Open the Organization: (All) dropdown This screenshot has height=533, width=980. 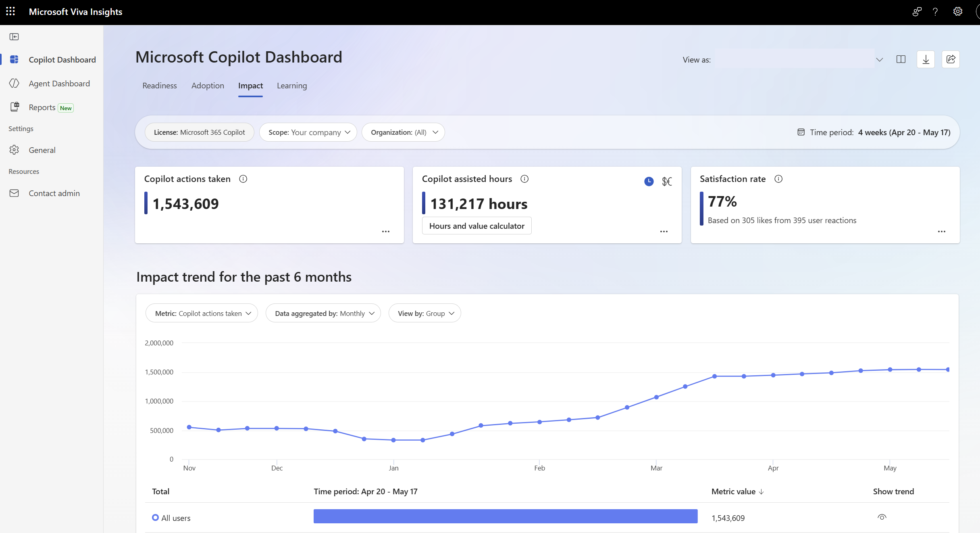tap(403, 132)
